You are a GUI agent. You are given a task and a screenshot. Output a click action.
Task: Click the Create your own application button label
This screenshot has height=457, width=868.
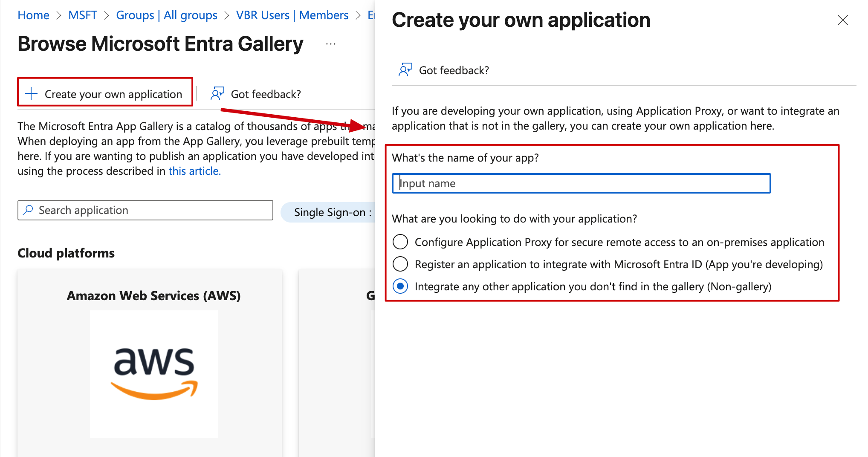coord(113,94)
